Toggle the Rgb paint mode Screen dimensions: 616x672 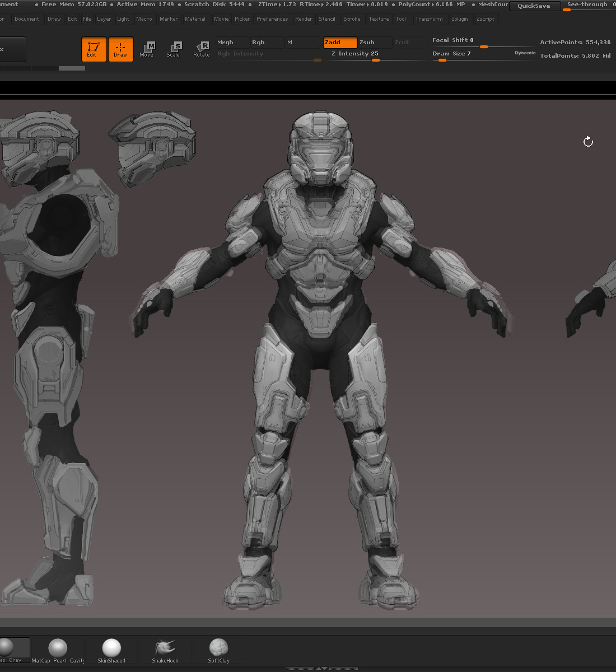point(267,43)
